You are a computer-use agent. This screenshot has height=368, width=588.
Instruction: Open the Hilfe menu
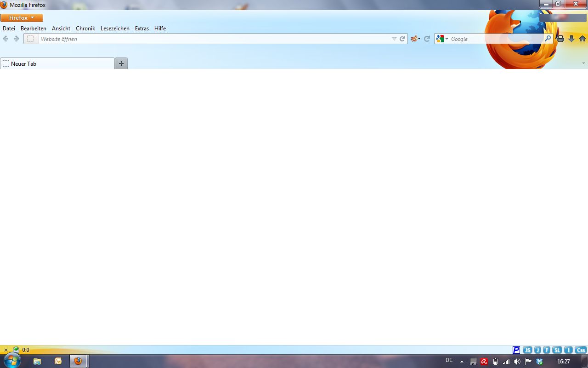[160, 29]
